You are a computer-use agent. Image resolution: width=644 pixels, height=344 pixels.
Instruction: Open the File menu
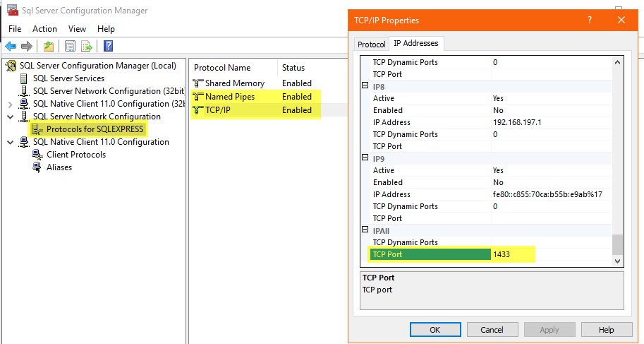pos(15,29)
